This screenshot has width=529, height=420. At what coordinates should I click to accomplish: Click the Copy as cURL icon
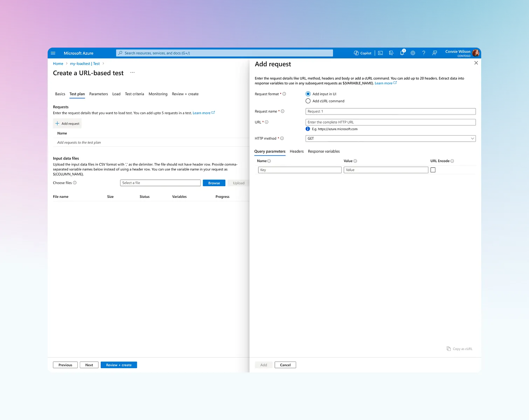449,349
